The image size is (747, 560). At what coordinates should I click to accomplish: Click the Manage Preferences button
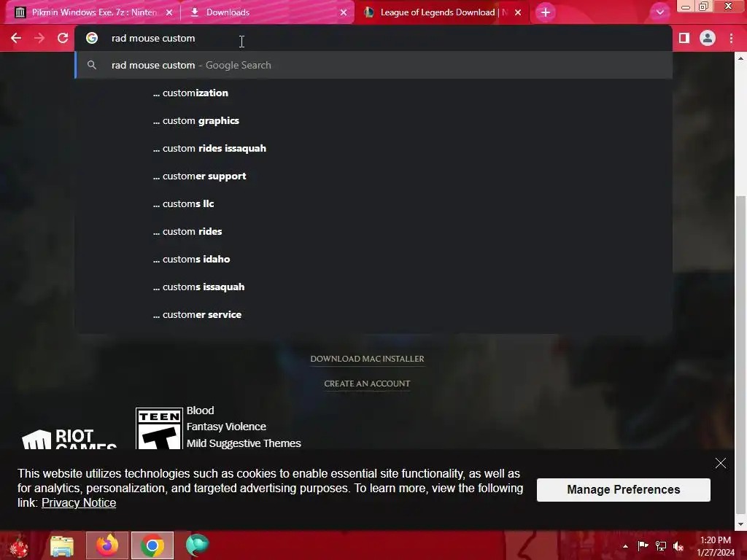pos(623,489)
